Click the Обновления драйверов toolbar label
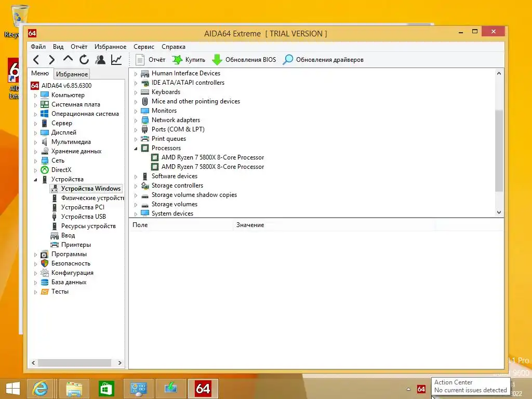 click(330, 60)
